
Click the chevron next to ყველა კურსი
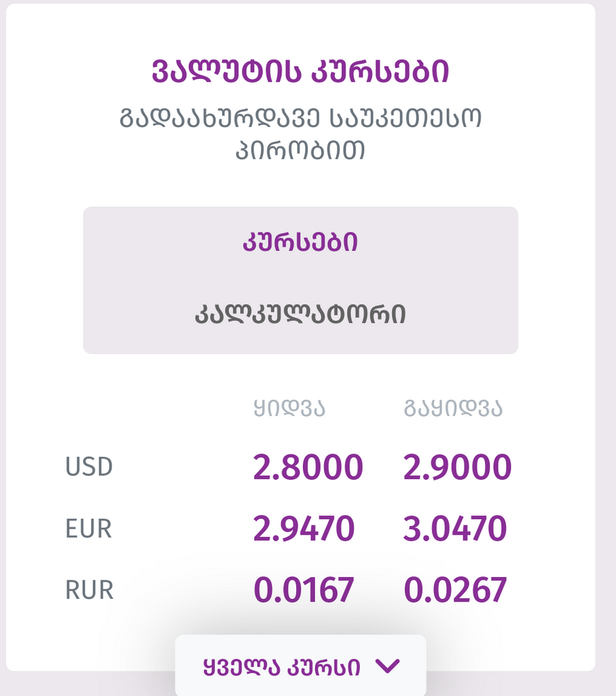click(x=388, y=666)
